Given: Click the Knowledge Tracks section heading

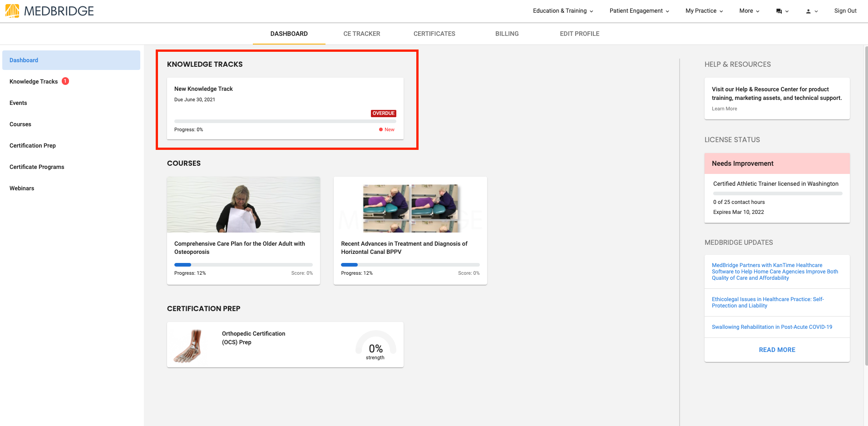Looking at the screenshot, I should coord(205,64).
